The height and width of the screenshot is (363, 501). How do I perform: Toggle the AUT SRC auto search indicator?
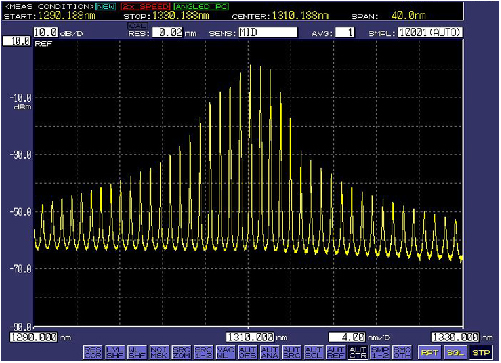[x=292, y=352]
